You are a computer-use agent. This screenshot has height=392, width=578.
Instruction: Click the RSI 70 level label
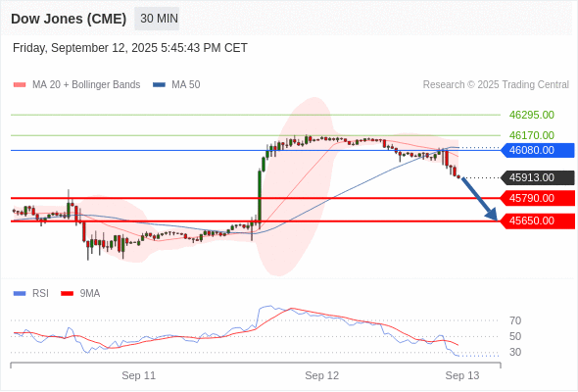(515, 320)
